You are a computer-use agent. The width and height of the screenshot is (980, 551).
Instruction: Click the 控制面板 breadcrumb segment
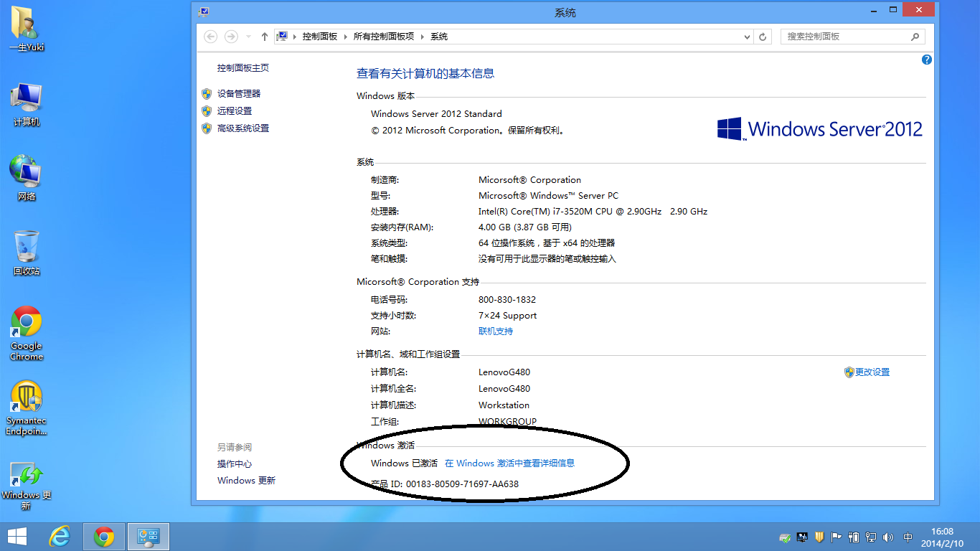[x=319, y=37]
